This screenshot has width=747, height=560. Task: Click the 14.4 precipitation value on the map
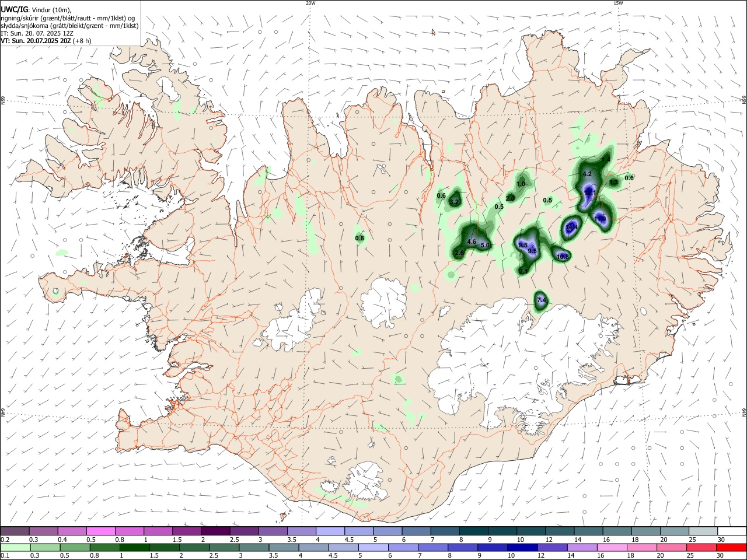pyautogui.click(x=572, y=227)
